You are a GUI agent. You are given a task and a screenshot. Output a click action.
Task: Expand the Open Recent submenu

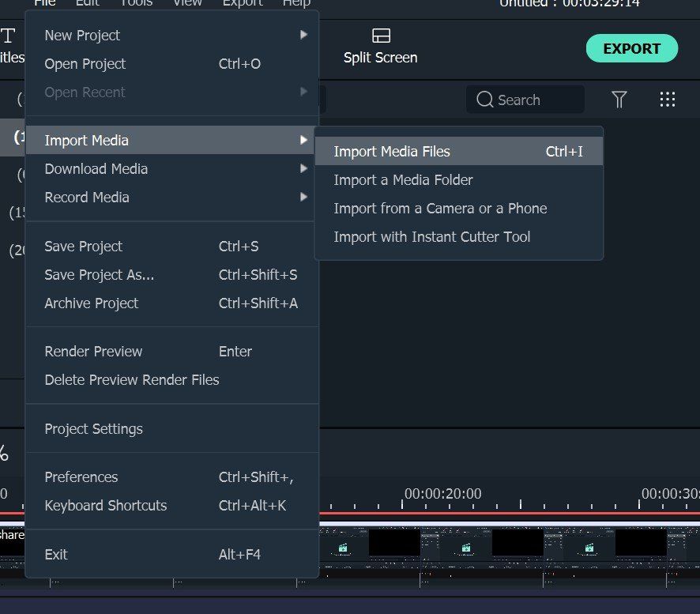click(172, 92)
